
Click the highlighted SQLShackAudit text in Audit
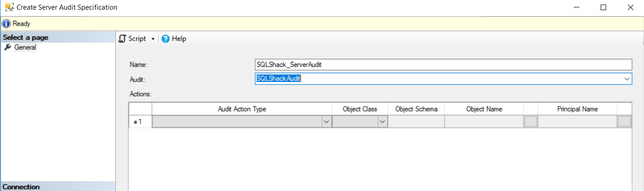pos(278,79)
